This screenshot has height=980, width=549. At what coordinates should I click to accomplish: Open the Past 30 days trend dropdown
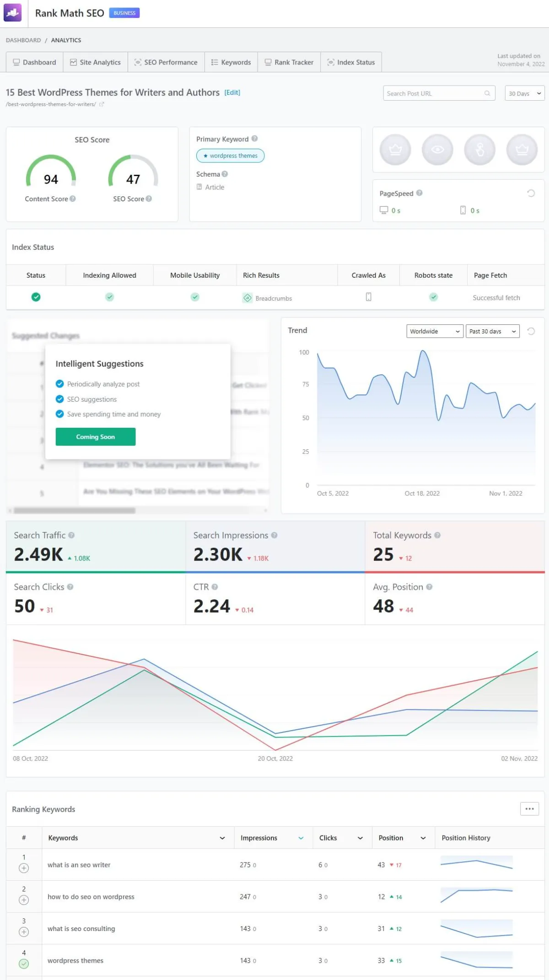pyautogui.click(x=492, y=331)
